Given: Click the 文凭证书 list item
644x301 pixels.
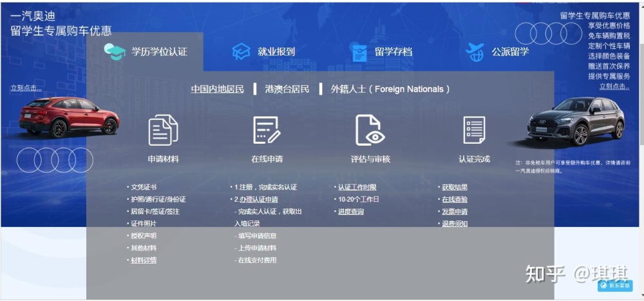Looking at the screenshot, I should [144, 187].
